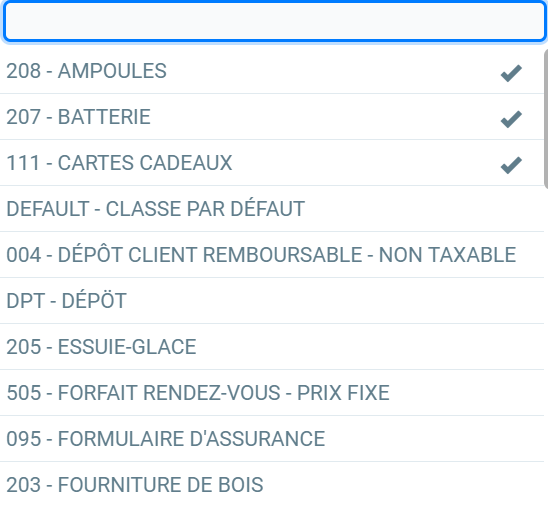Click the checkmark beside 207 - BATTERIE
The width and height of the screenshot is (548, 505).
tap(511, 119)
